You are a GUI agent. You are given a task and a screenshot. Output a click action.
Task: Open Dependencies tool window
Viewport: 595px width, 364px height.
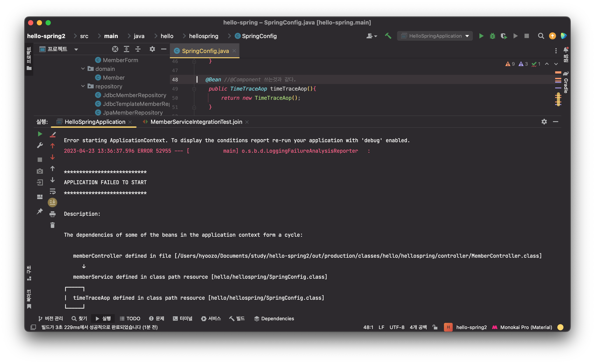274,318
